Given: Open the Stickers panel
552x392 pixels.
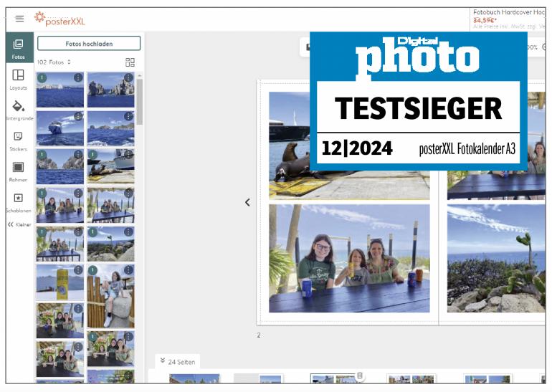Looking at the screenshot, I should [18, 141].
